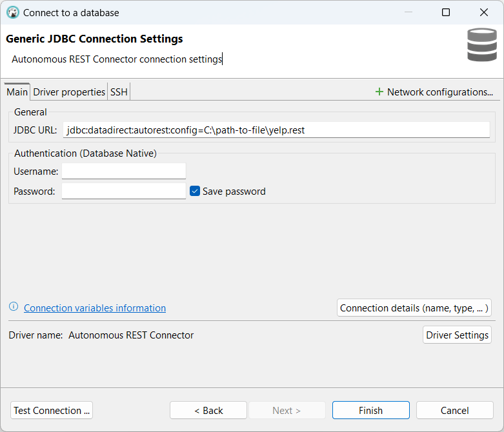Click the info icon beside connection variables
The height and width of the screenshot is (432, 504).
click(x=14, y=307)
